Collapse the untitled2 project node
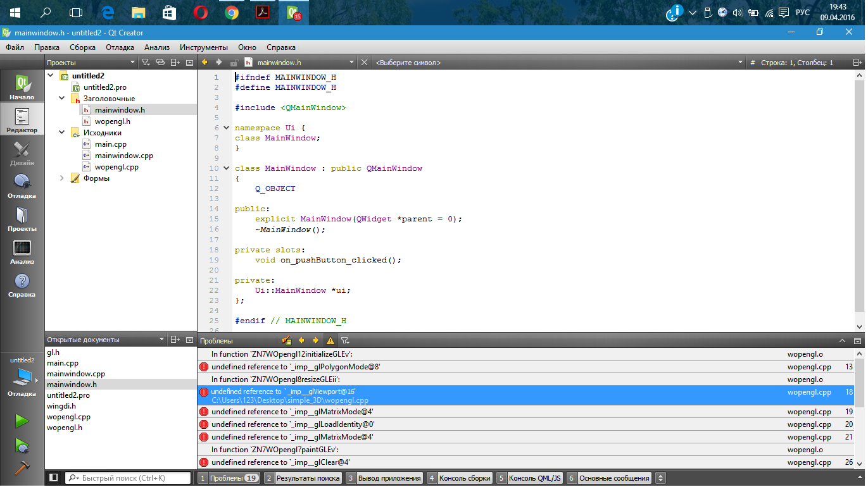 [x=51, y=75]
